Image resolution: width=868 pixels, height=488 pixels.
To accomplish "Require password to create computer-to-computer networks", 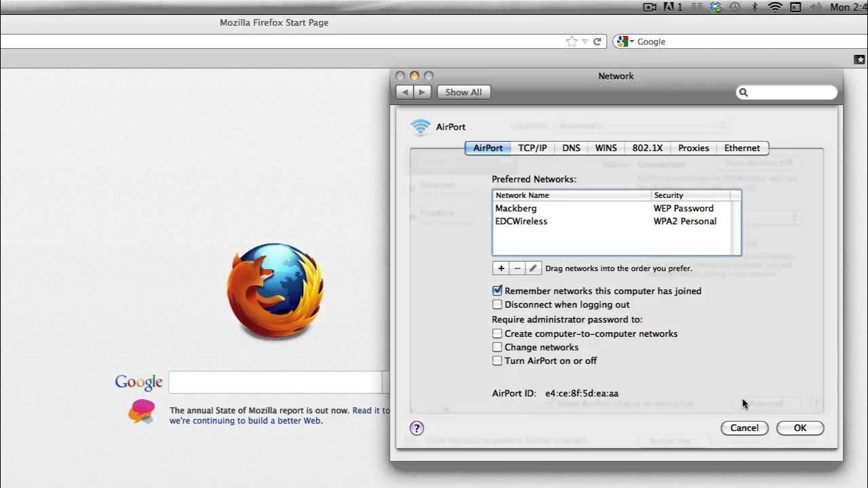I will 498,333.
